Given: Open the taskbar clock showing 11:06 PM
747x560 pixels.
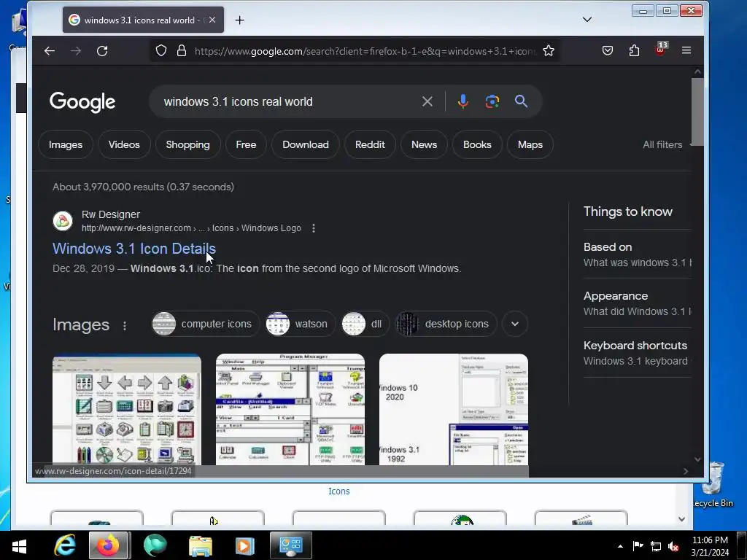Looking at the screenshot, I should [x=710, y=546].
